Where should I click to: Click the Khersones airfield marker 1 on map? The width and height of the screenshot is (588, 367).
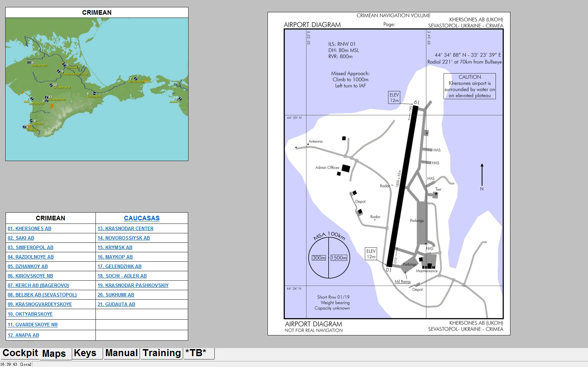(24, 127)
